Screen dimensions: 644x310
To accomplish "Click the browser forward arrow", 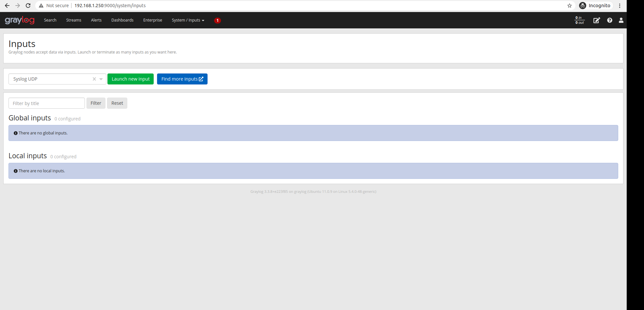I will tap(18, 6).
